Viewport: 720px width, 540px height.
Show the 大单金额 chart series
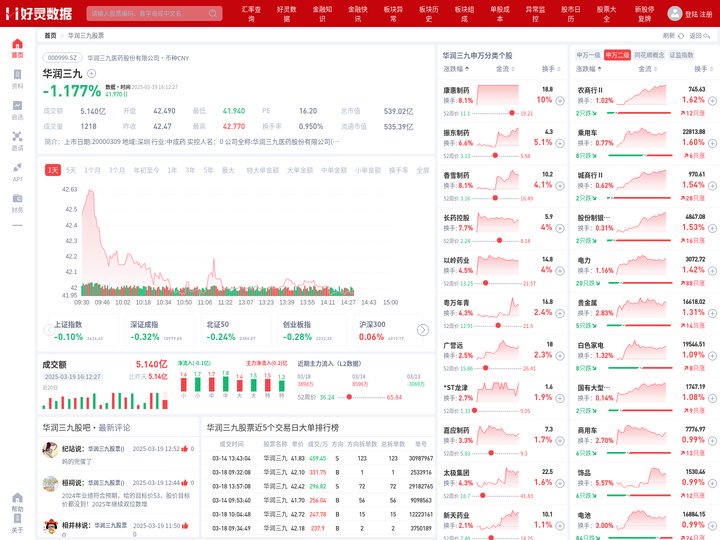pyautogui.click(x=300, y=170)
